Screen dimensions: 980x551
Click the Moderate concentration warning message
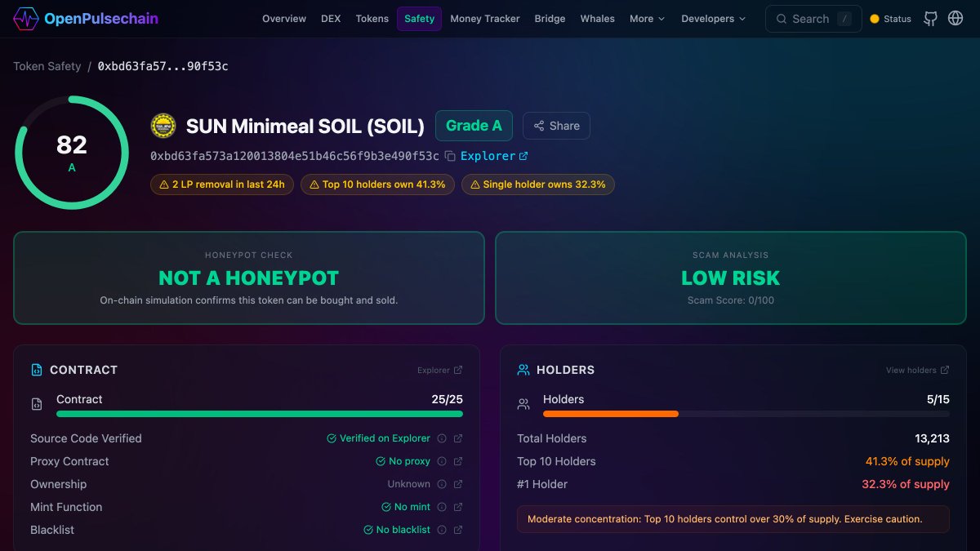733,519
